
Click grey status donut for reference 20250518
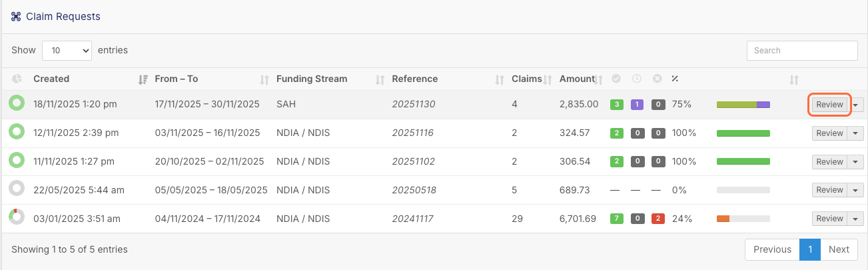(x=17, y=189)
